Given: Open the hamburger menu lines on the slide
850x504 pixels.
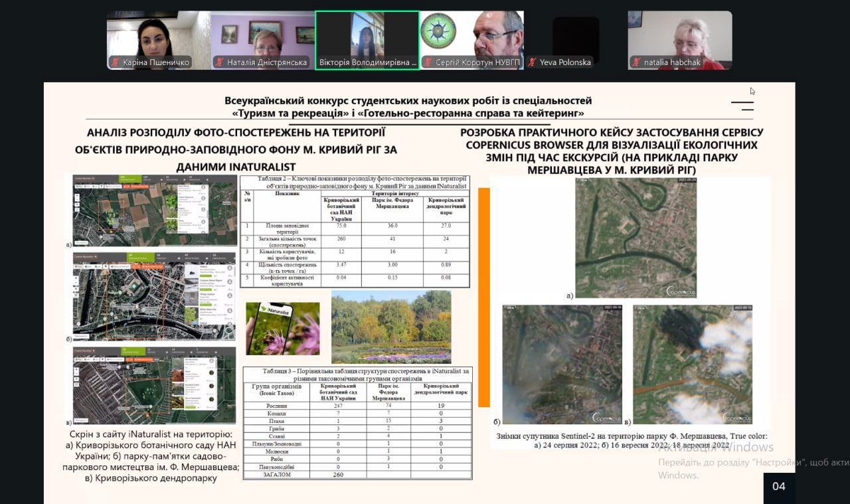Looking at the screenshot, I should pyautogui.click(x=742, y=106).
